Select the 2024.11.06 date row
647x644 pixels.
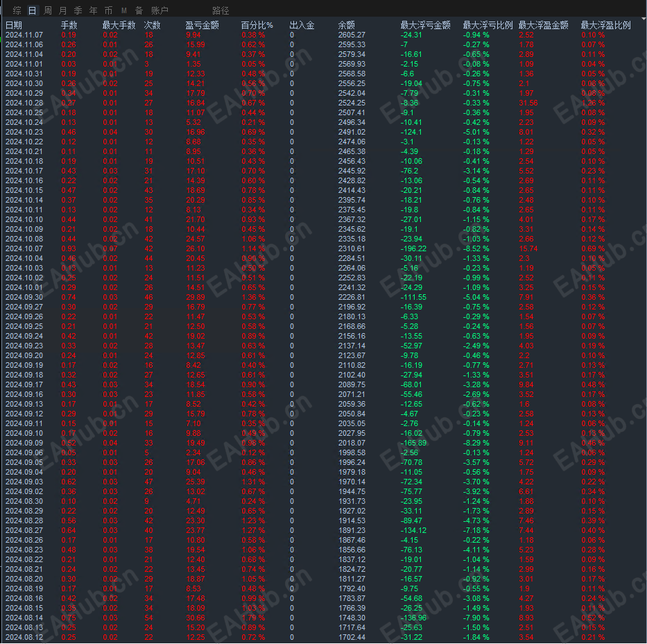coord(24,44)
